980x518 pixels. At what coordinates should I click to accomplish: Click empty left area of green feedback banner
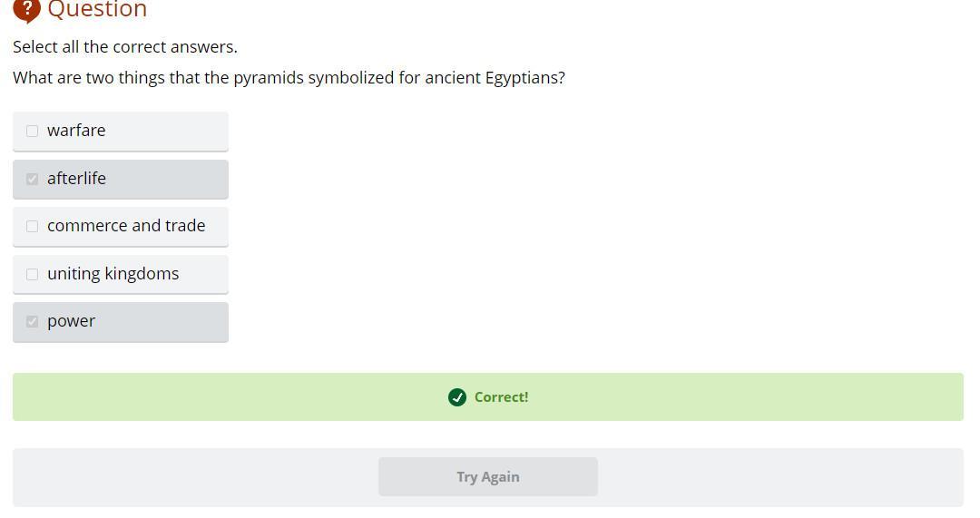tap(181, 397)
